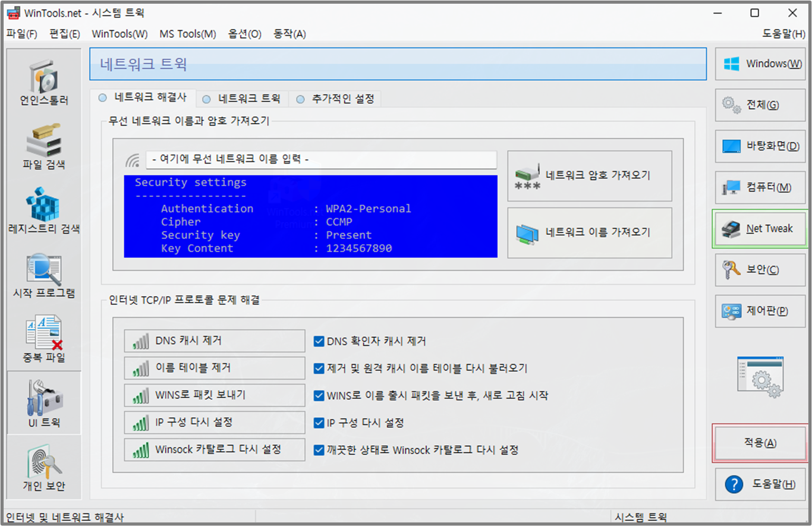Viewport: 812px width, 526px height.
Task: Open the WinTools(W) menu
Action: click(x=120, y=34)
